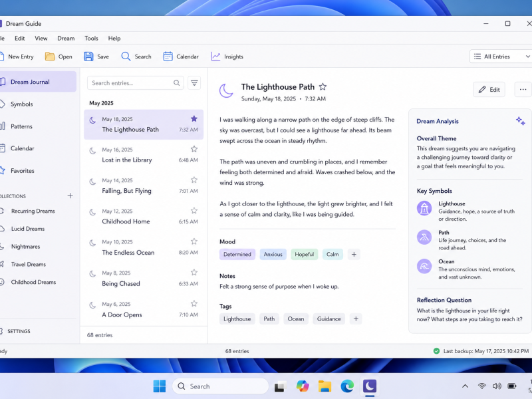532x399 pixels.
Task: Expand the All Entries dropdown
Action: 501,57
